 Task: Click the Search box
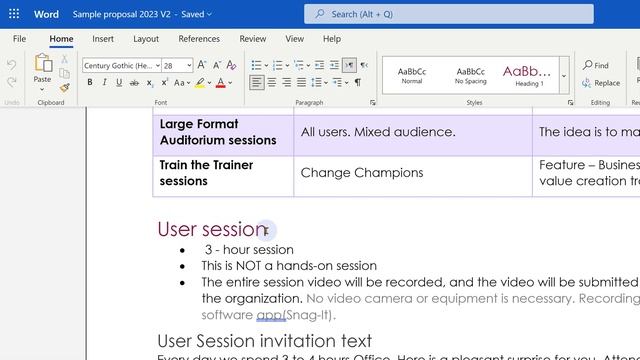coord(449,14)
